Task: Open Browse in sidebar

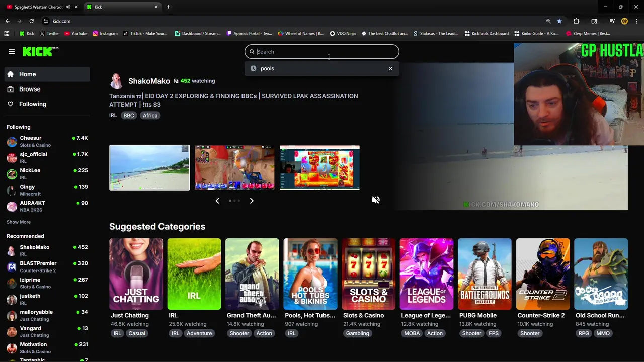Action: (47, 89)
